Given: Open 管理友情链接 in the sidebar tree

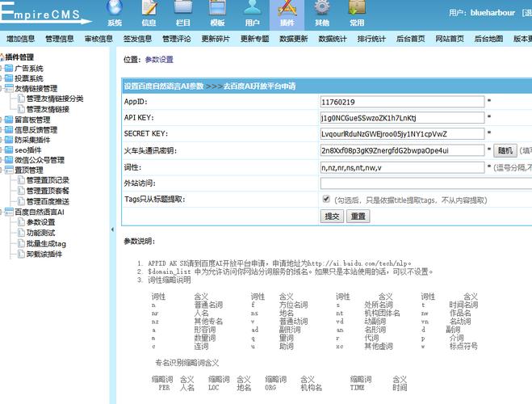Looking at the screenshot, I should 48,109.
